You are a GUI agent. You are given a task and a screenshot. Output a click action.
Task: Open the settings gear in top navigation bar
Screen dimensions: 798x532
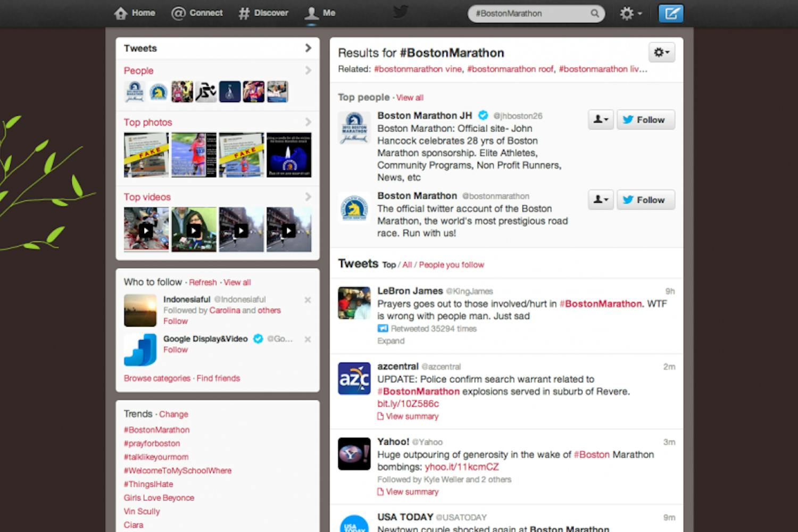[x=630, y=13]
